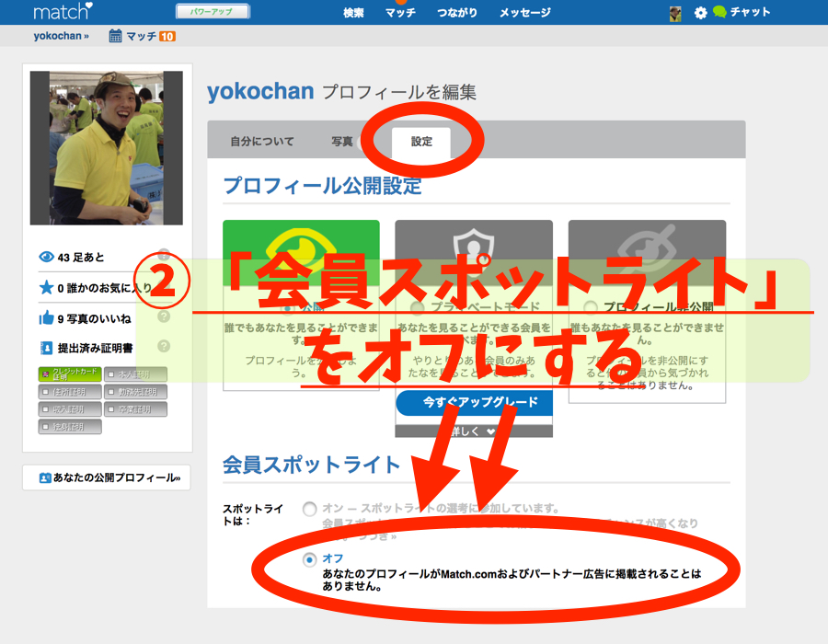The image size is (828, 644).
Task: Click the star icon for お気に入り
Action: (x=47, y=287)
